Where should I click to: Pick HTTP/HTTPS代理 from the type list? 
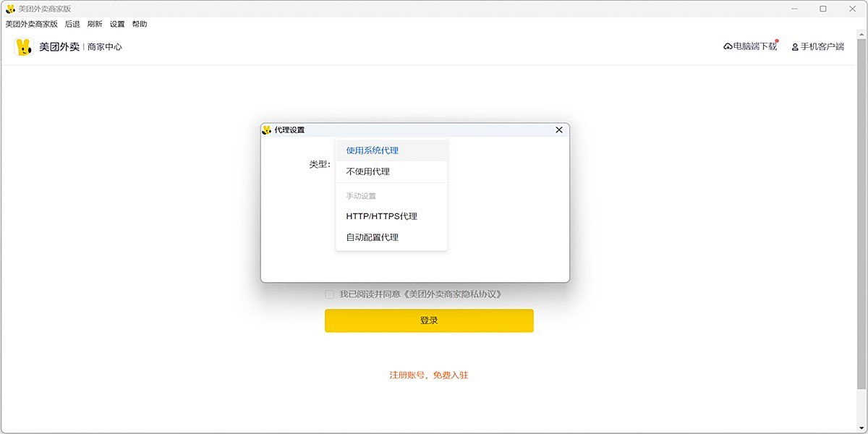pos(381,216)
